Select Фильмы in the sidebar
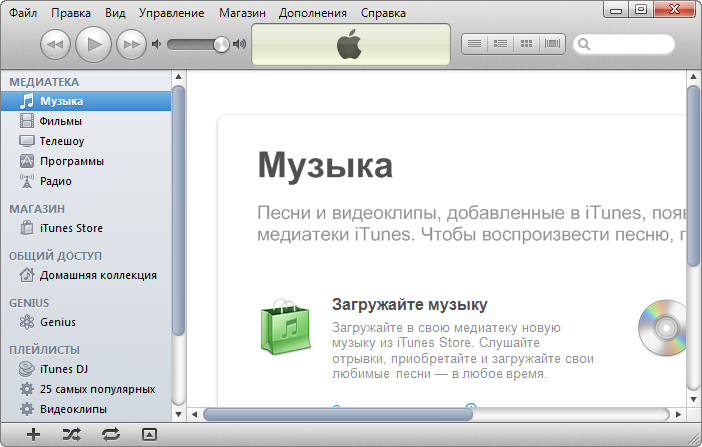The width and height of the screenshot is (702, 447). 86,121
